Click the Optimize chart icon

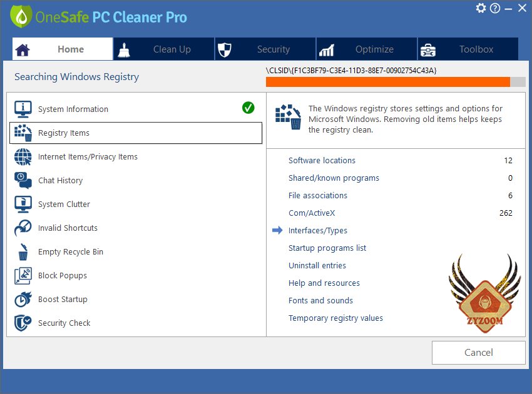click(326, 50)
